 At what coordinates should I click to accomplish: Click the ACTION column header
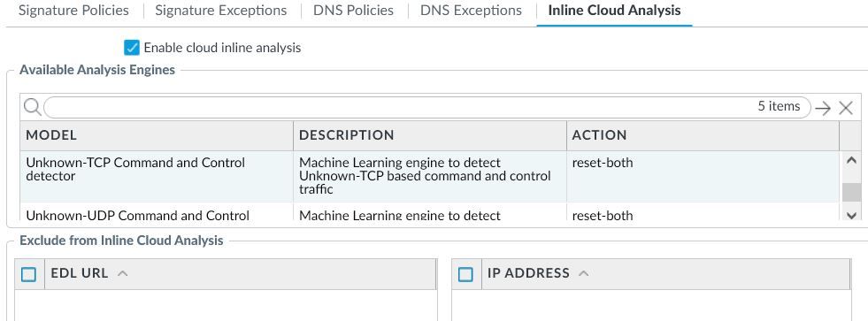703,135
